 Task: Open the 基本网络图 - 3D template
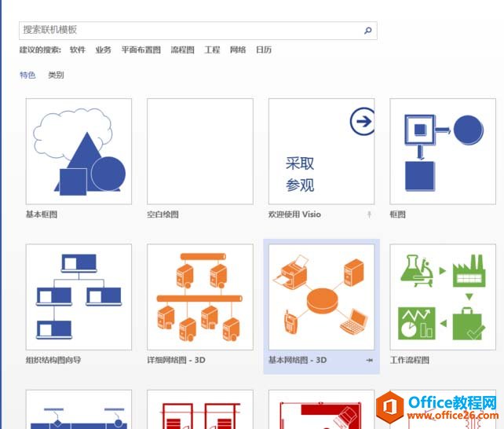point(321,297)
